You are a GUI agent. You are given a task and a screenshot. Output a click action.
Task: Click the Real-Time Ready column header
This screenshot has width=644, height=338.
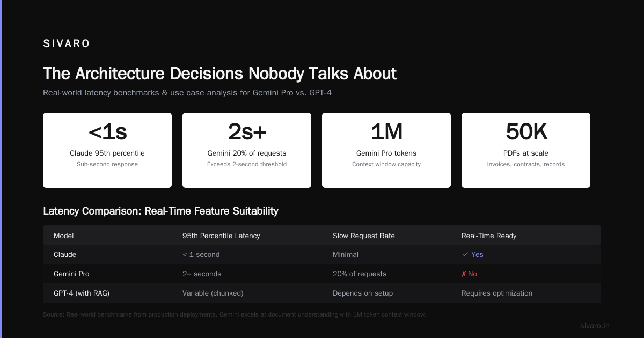point(489,236)
